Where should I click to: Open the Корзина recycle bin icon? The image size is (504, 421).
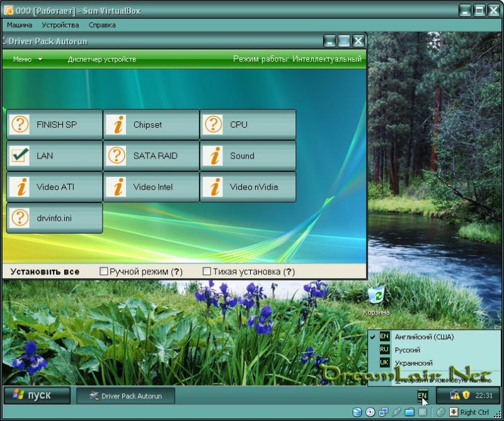(376, 295)
